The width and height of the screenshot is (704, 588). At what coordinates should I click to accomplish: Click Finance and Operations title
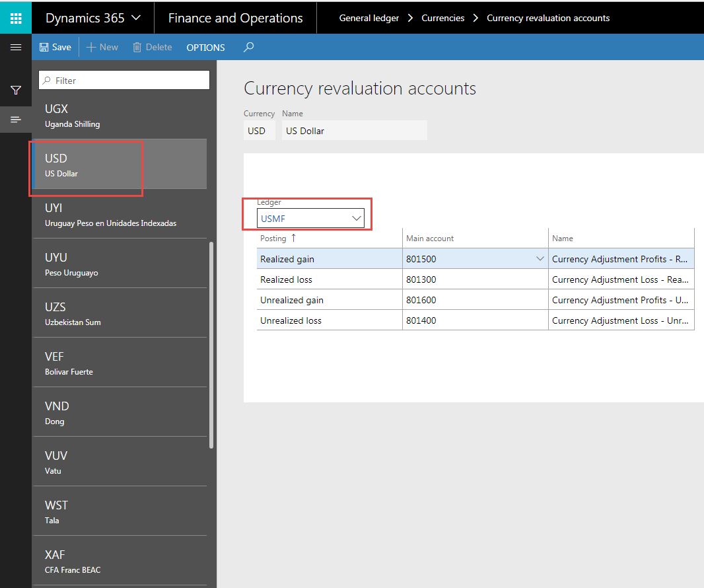click(x=235, y=18)
